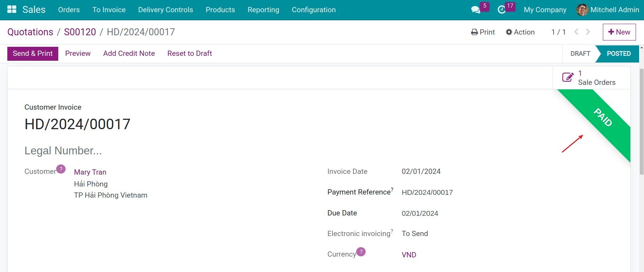The image size is (644, 272).
Task: Click the Currency field help question mark
Action: 361,252
